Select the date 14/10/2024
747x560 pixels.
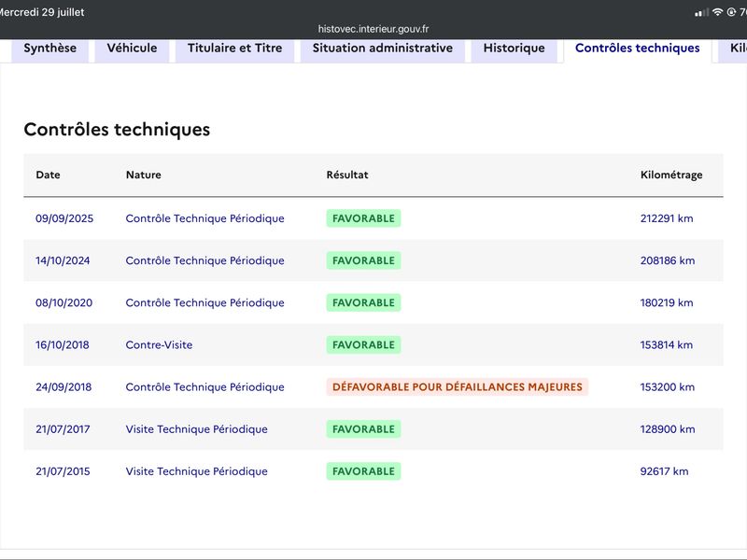pyautogui.click(x=63, y=260)
